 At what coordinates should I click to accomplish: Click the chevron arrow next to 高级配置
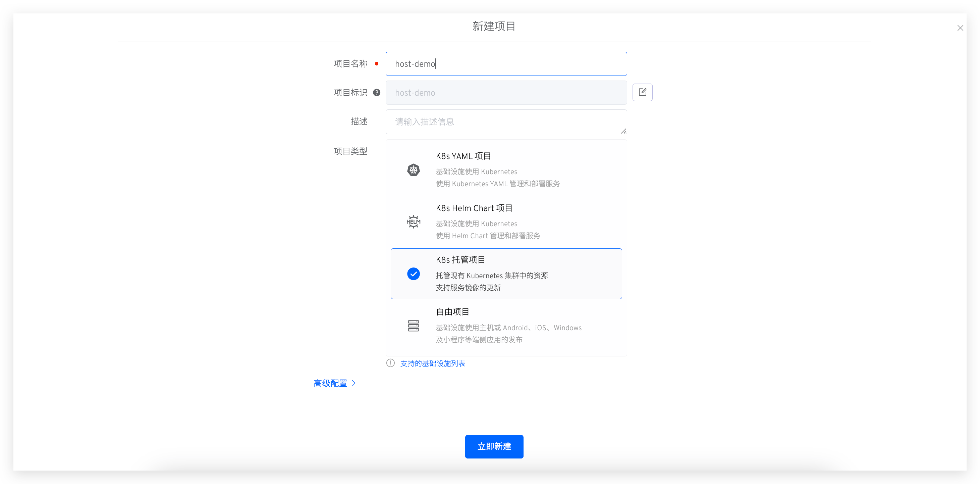tap(353, 383)
